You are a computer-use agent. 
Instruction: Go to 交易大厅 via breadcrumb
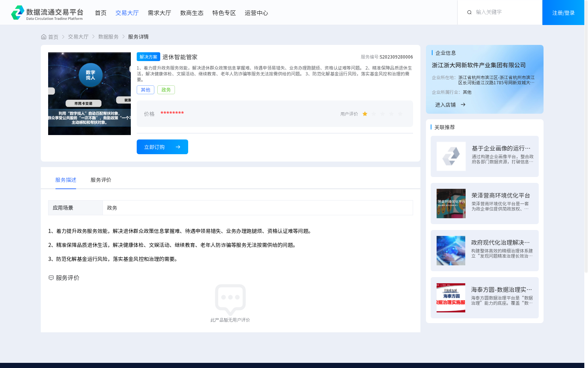78,37
